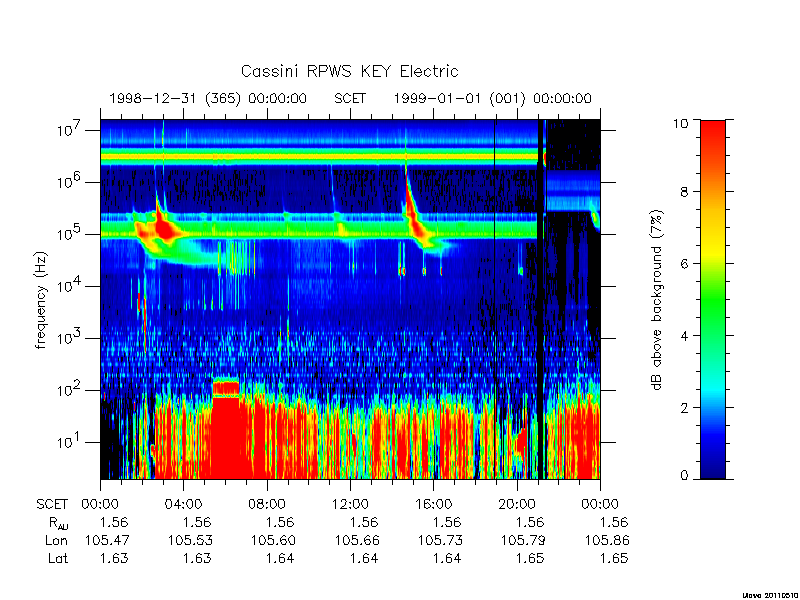Click the red block near 10^2 Hz in spectrogram
800x600 pixels.
point(226,388)
